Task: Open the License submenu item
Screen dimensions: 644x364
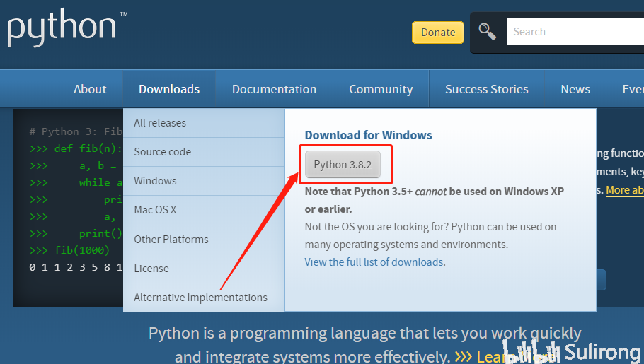Action: pyautogui.click(x=151, y=269)
